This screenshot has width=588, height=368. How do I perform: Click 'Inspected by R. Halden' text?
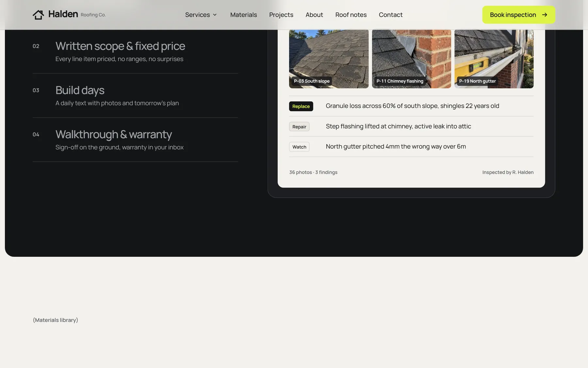[508, 172]
